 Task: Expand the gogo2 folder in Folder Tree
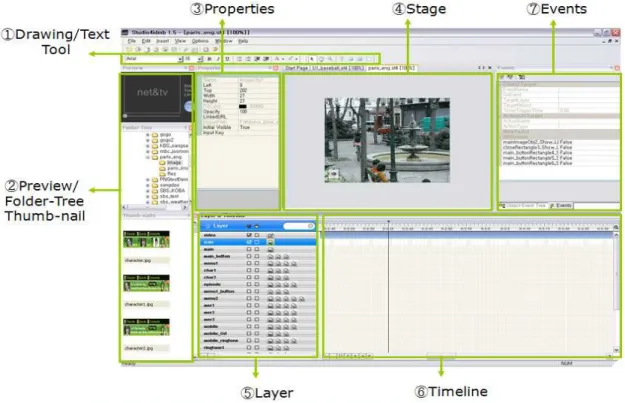[x=148, y=140]
